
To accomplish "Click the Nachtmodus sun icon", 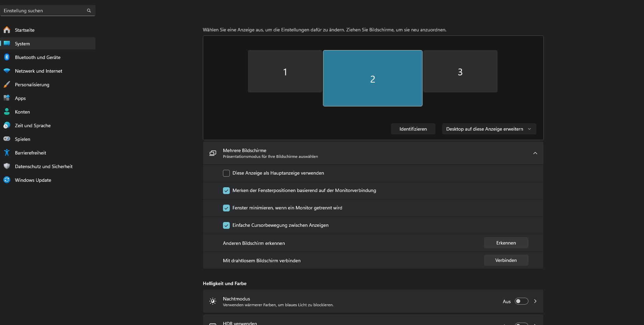I will click(213, 301).
